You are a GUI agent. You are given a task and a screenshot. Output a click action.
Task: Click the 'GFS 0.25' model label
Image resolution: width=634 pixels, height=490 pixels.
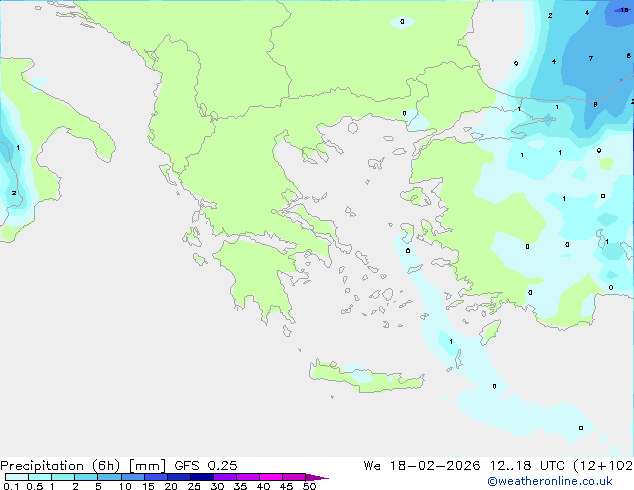[x=206, y=466]
